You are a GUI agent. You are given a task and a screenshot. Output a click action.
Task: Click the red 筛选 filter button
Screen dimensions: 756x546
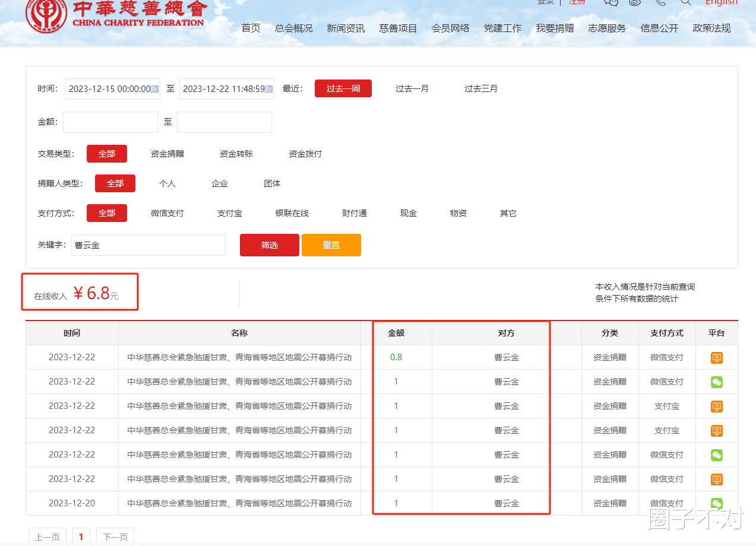point(269,245)
